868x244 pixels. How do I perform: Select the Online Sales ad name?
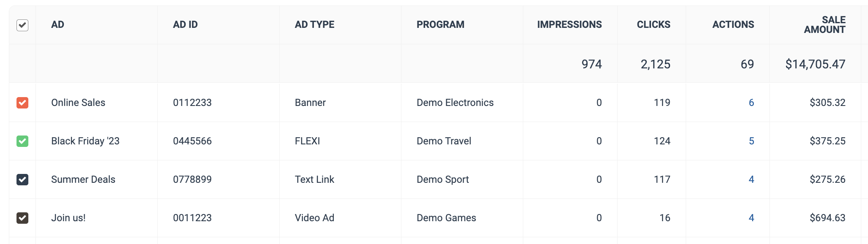click(78, 103)
